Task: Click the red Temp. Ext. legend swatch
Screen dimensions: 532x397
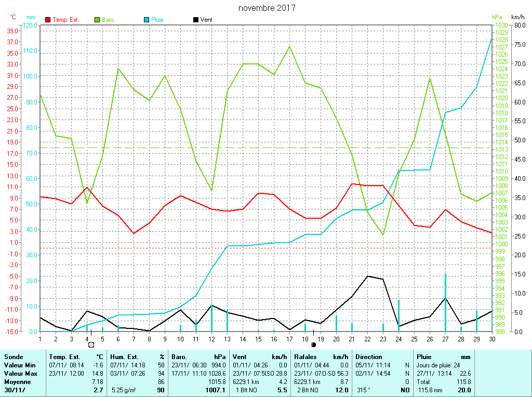Action: [x=48, y=20]
